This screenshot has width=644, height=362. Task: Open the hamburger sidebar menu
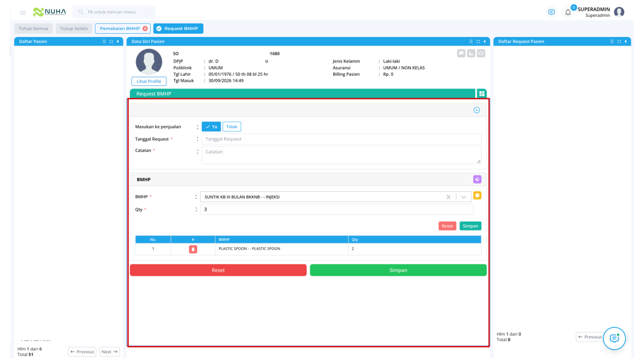click(x=23, y=12)
